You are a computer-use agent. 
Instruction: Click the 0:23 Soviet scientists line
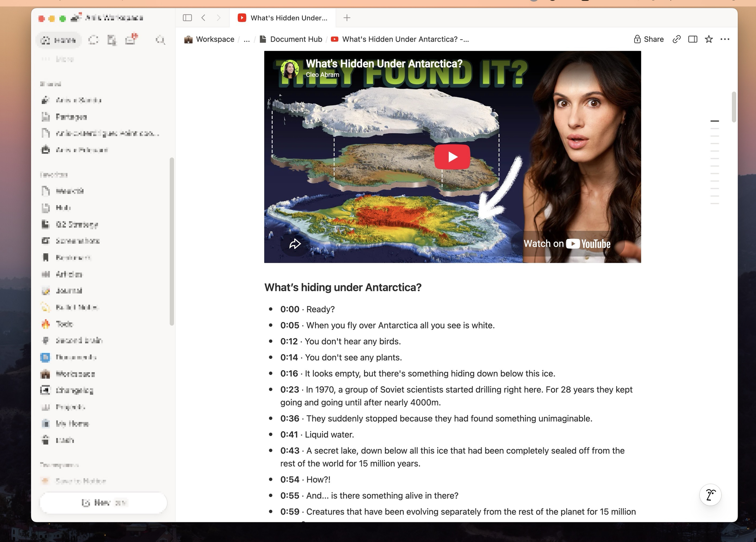point(457,396)
